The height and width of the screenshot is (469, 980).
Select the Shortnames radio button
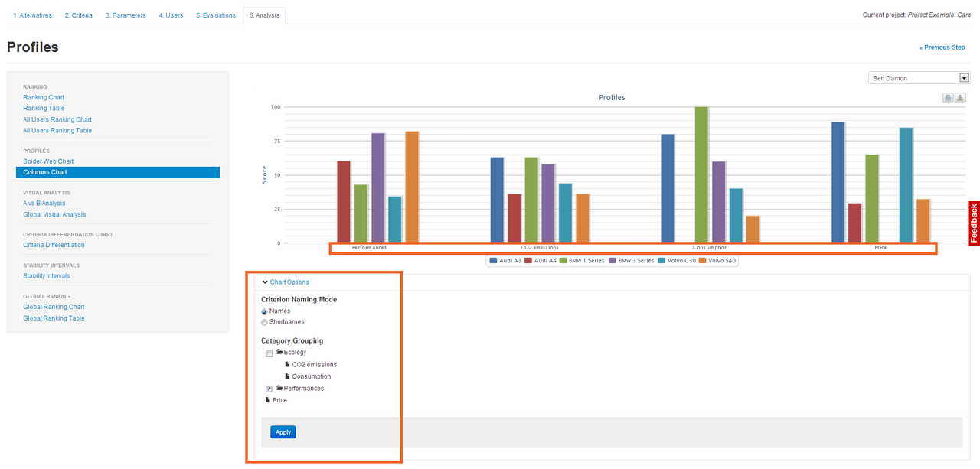265,323
